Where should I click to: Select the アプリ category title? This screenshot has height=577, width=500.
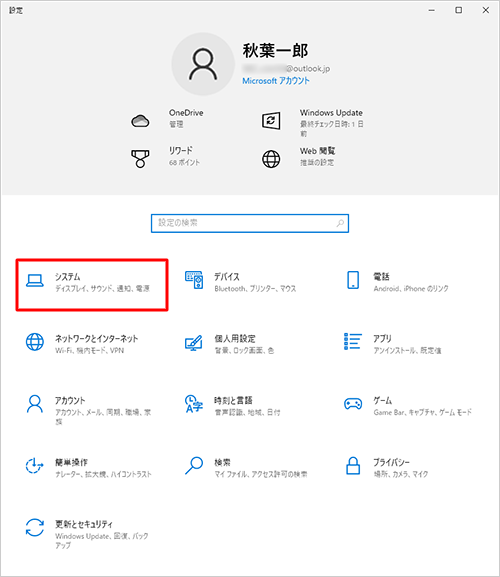click(x=382, y=338)
